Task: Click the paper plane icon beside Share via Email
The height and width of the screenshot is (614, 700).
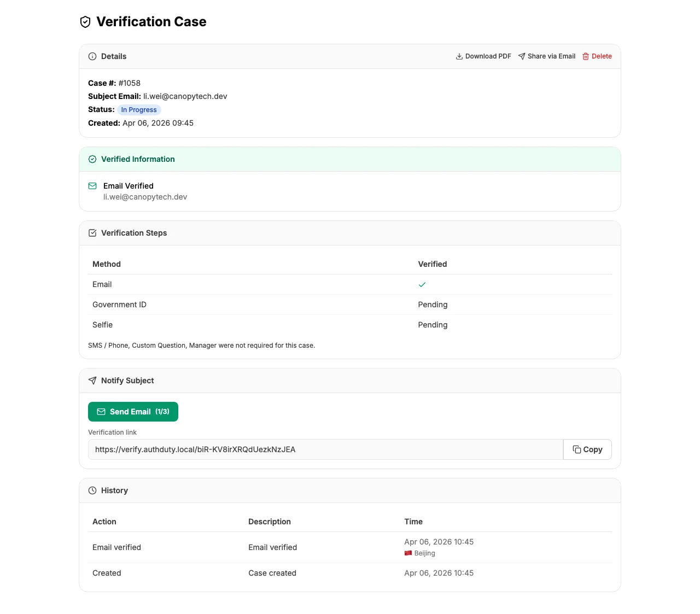Action: coord(521,56)
